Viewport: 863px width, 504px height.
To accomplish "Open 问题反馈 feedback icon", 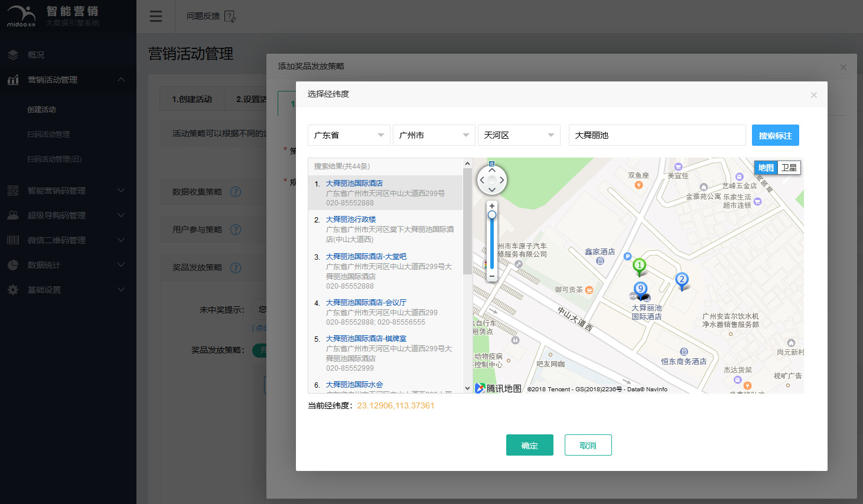I will pyautogui.click(x=230, y=17).
